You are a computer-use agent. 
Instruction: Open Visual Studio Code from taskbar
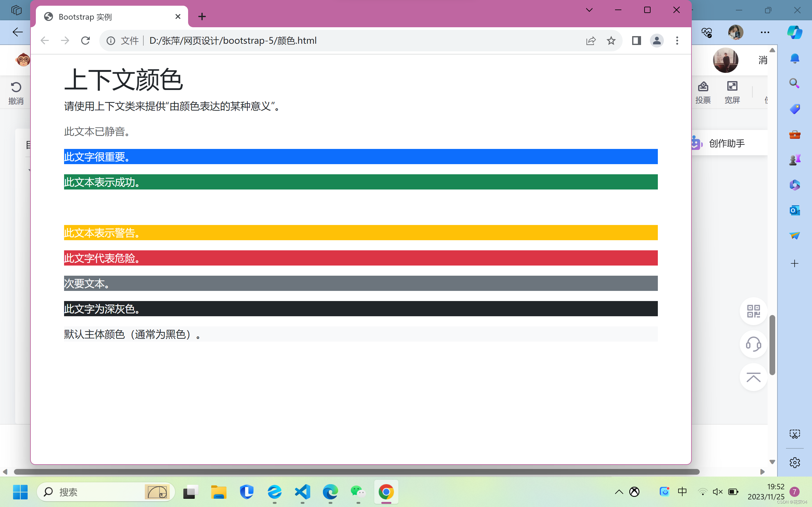(x=302, y=492)
